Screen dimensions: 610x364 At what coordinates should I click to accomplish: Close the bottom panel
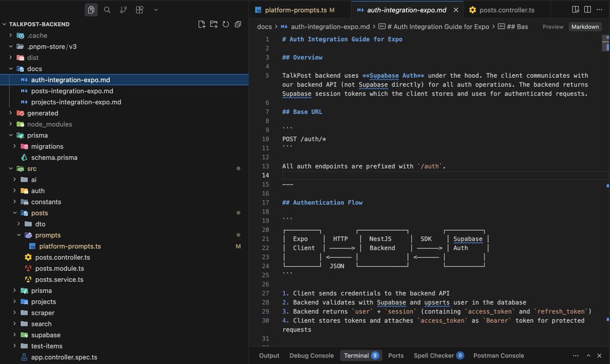pyautogui.click(x=600, y=355)
